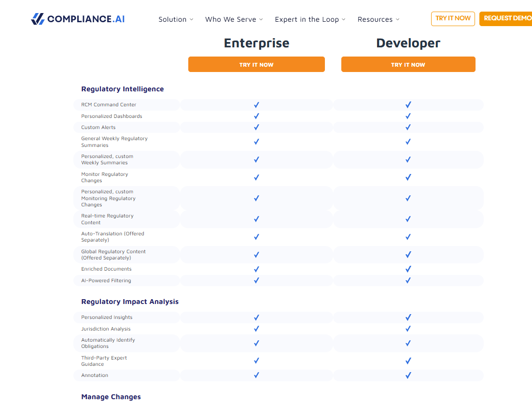
Task: Click Enterprise checkmark for Custom Alerts
Action: pos(256,127)
